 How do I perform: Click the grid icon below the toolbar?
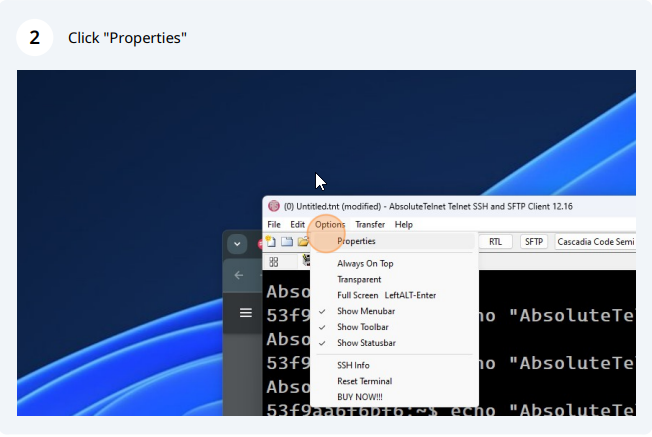coord(274,262)
